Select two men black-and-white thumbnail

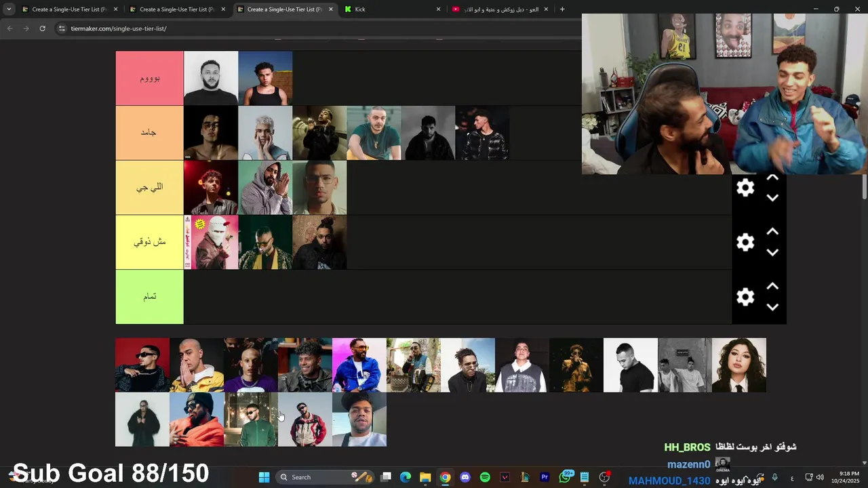tap(685, 365)
